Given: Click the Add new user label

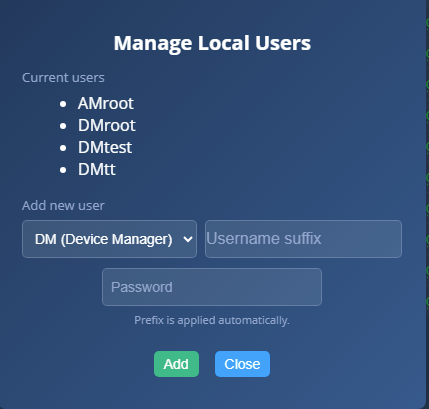Looking at the screenshot, I should click(x=63, y=206).
